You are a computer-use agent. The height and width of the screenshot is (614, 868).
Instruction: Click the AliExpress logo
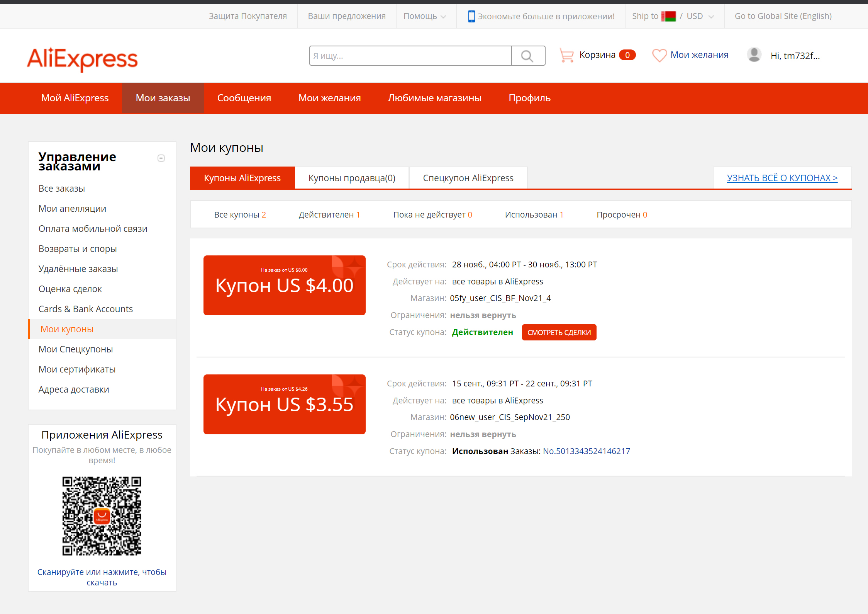coord(82,59)
